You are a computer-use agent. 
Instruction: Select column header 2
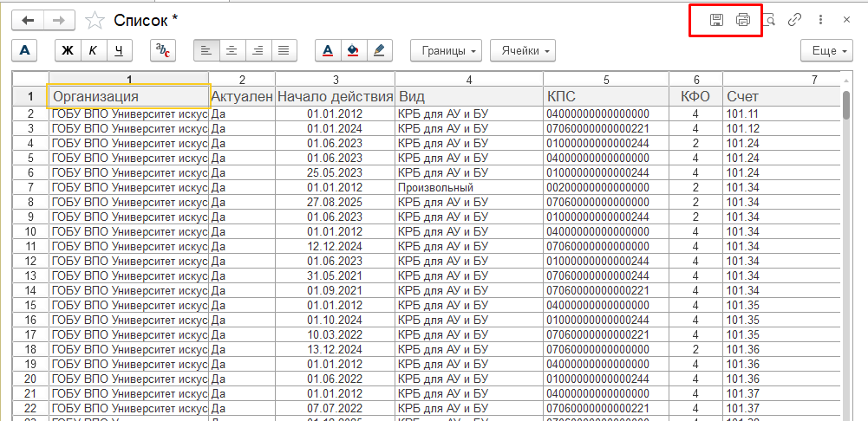pos(242,79)
